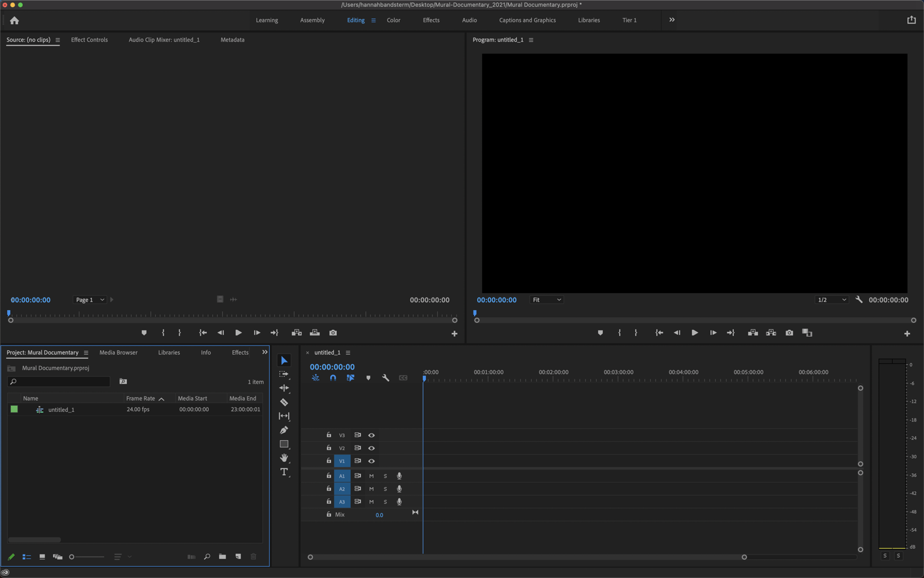Select the Razor tool

point(284,402)
